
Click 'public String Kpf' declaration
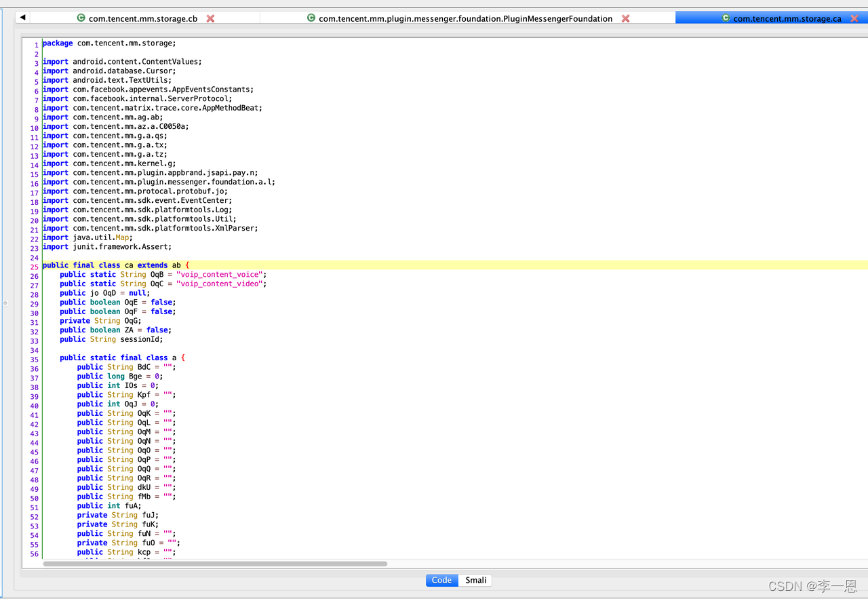click(x=127, y=395)
